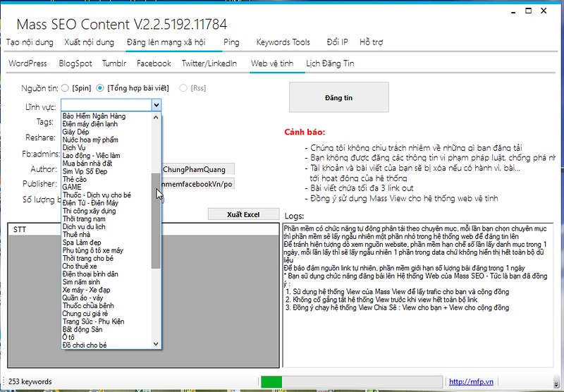Viewport: 564px width, 392px height.
Task: Click dropdown list scroll up arrow
Action: point(156,117)
